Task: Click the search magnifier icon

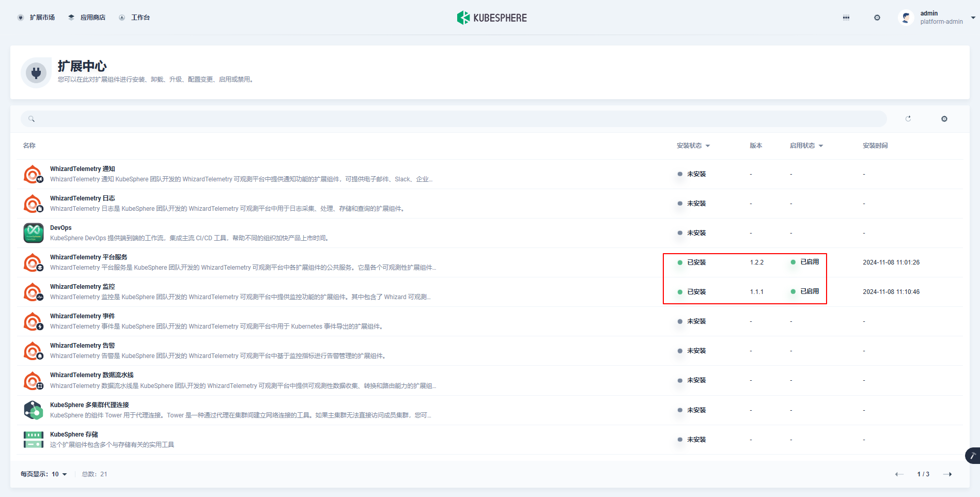Action: 32,119
